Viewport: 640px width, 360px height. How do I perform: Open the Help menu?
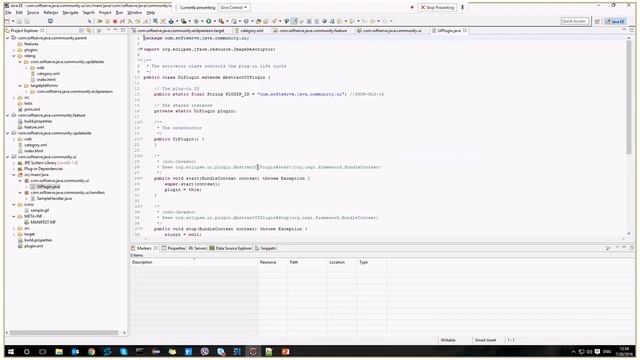pyautogui.click(x=151, y=13)
